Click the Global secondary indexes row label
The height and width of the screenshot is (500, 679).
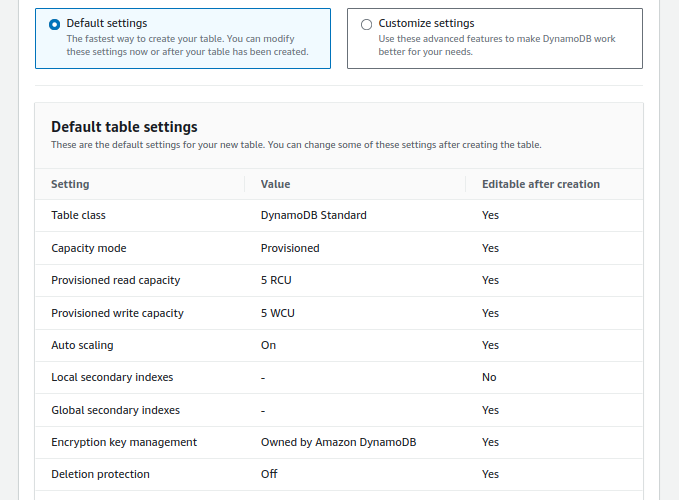[115, 410]
